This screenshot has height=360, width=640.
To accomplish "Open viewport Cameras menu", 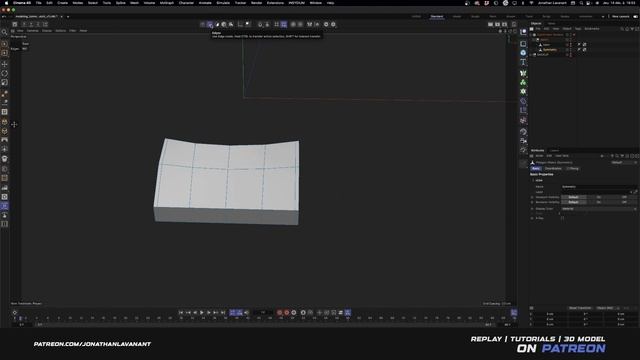I will coord(33,31).
